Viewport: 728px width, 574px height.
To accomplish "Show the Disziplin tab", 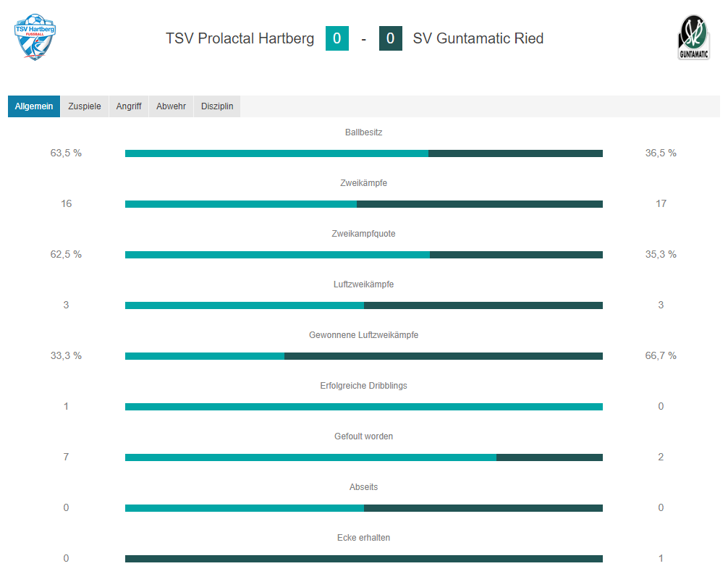I will click(x=217, y=106).
